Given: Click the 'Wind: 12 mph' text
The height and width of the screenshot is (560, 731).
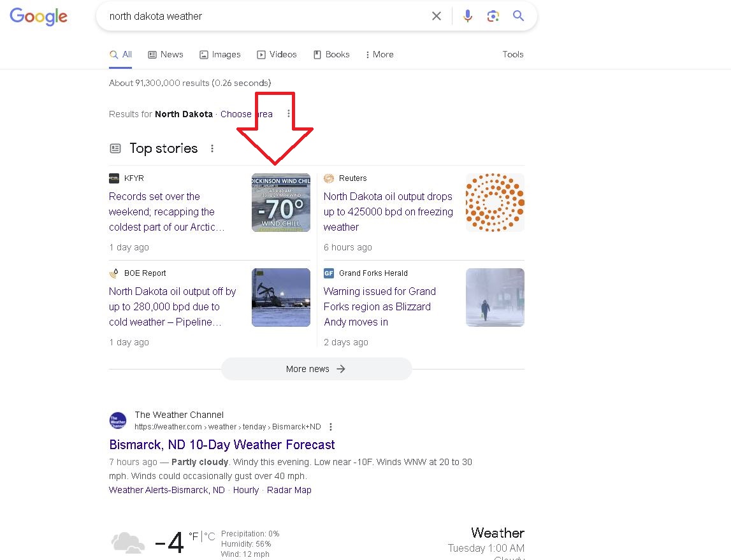Looking at the screenshot, I should pyautogui.click(x=245, y=554).
